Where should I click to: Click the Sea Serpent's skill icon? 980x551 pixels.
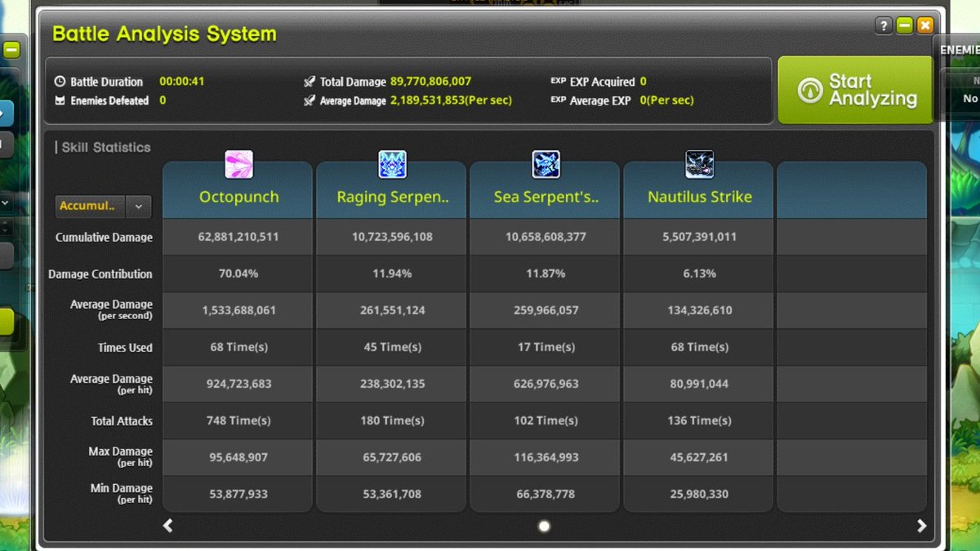coord(546,164)
